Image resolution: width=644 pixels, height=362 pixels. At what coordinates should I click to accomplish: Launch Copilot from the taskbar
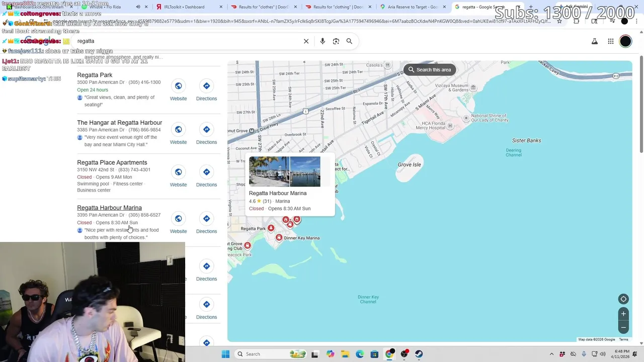point(330,354)
